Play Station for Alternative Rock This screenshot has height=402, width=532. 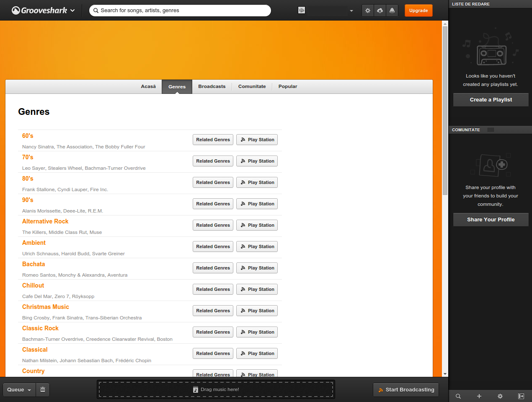pyautogui.click(x=257, y=225)
